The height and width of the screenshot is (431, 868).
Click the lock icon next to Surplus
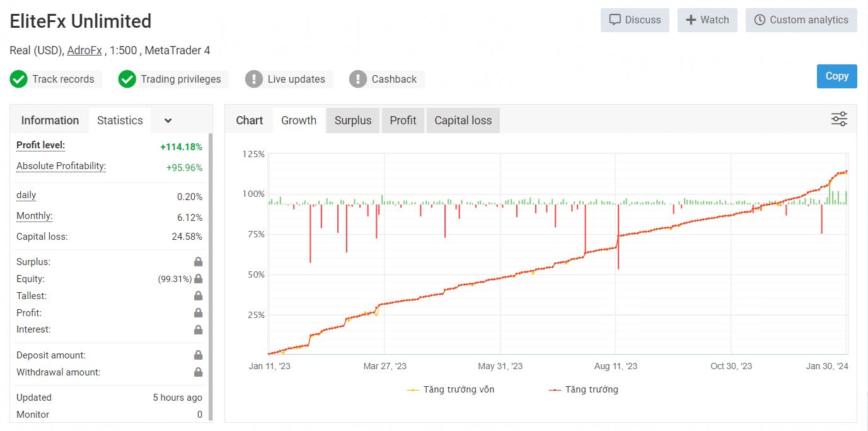[x=198, y=262]
